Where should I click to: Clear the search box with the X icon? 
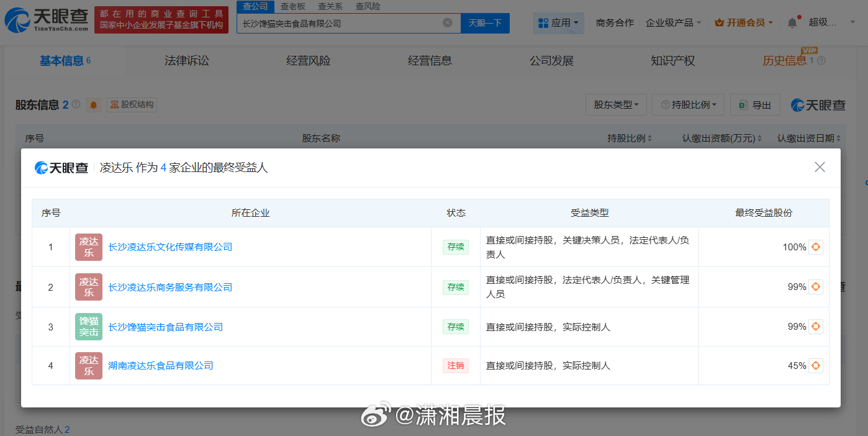click(x=448, y=23)
